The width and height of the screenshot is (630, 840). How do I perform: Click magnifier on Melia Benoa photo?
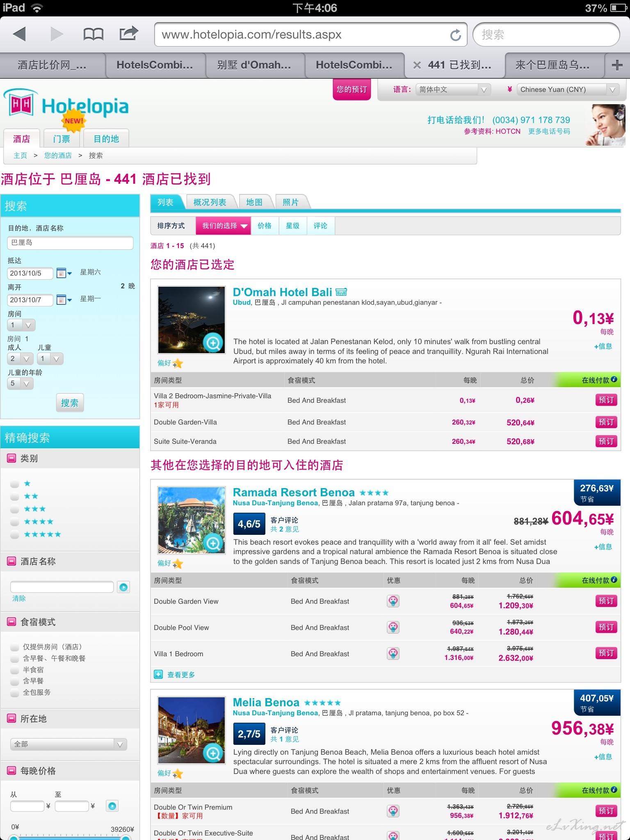coord(213,753)
